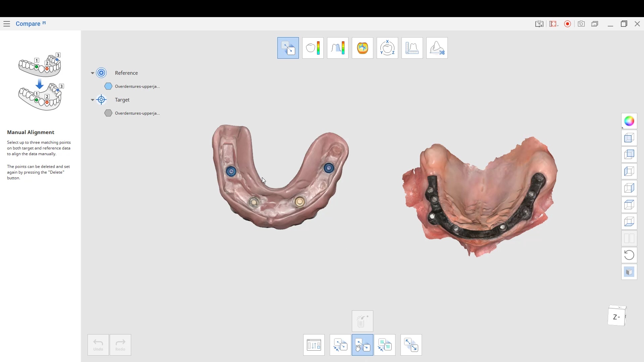This screenshot has width=644, height=362.
Task: Click the Manual Alignment heading
Action: (x=31, y=132)
